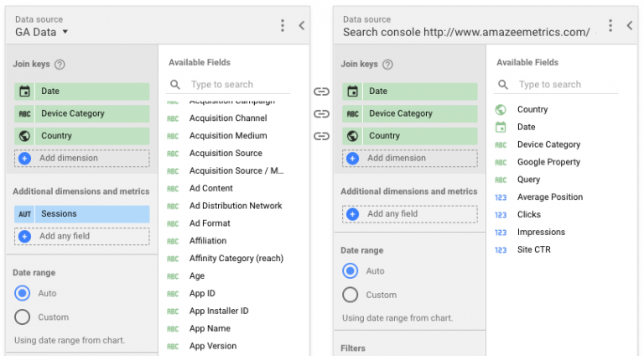
Task: Select Country join key in GA Data
Action: tap(81, 136)
